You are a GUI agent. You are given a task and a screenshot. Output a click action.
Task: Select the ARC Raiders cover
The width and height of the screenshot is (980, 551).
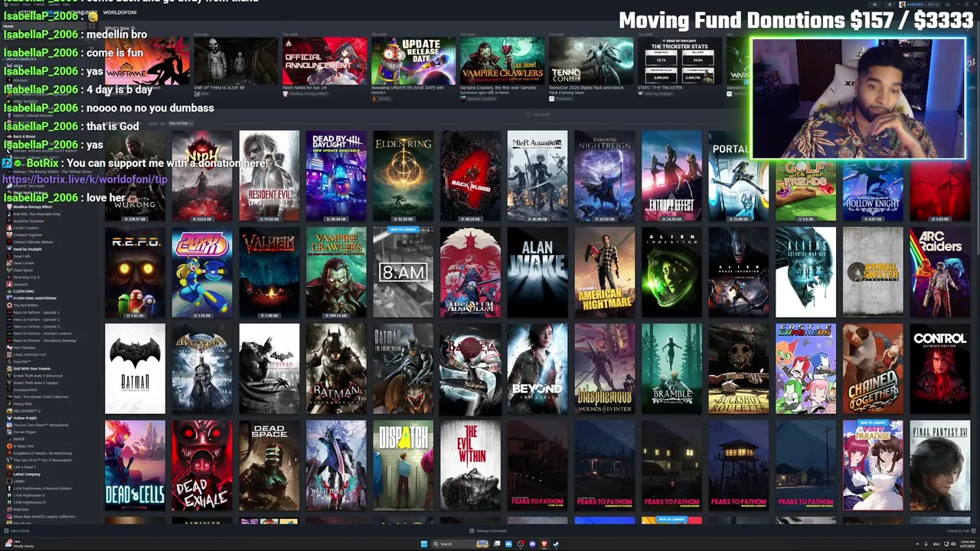[x=940, y=272]
